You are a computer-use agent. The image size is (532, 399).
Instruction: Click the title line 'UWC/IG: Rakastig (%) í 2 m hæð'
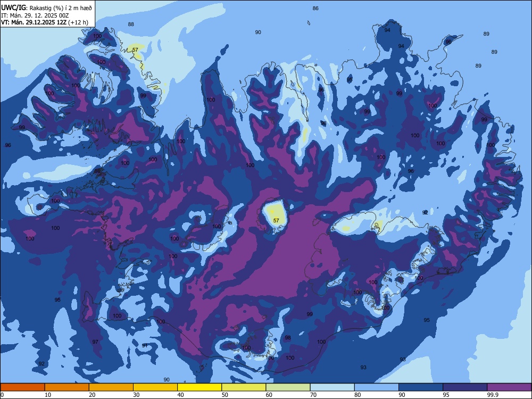[x=46, y=8]
